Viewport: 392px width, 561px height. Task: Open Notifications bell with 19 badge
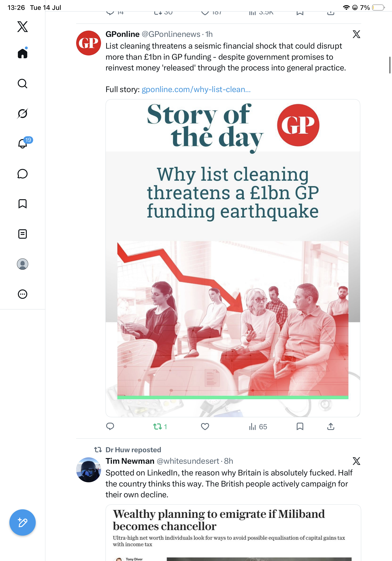click(x=23, y=143)
